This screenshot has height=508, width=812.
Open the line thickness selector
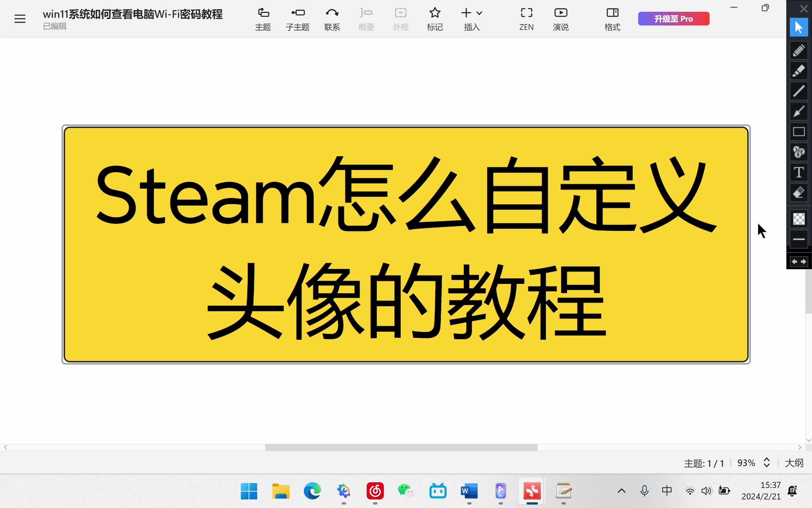799,239
